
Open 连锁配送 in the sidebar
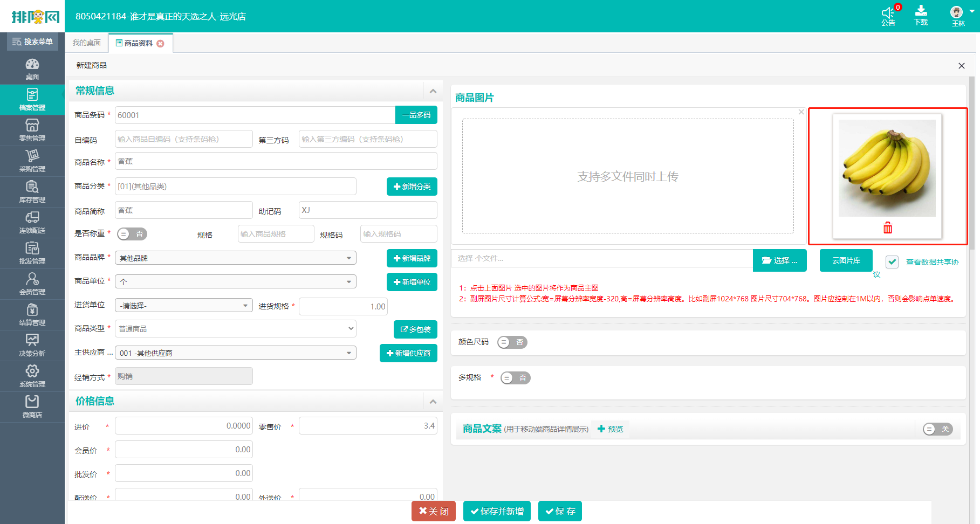tap(32, 223)
